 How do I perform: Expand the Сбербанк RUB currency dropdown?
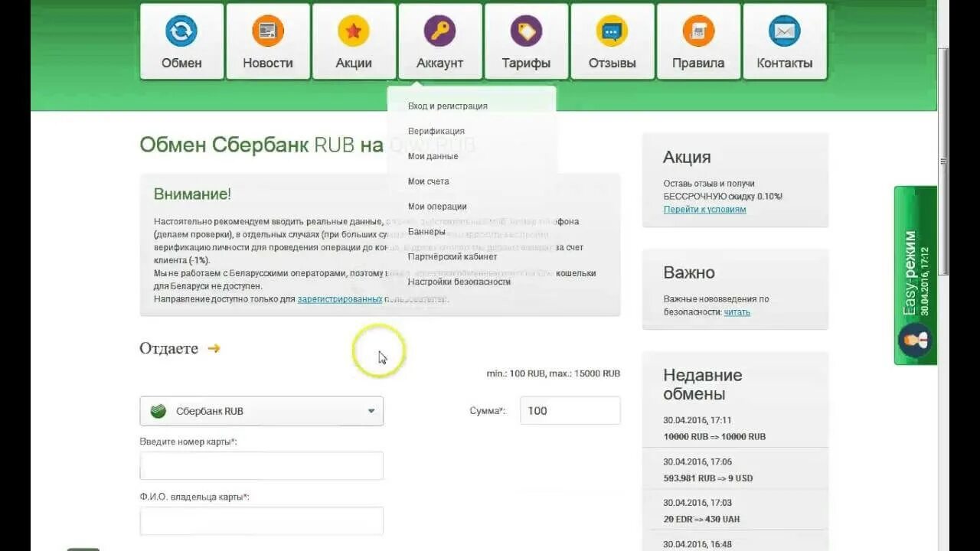tap(261, 411)
